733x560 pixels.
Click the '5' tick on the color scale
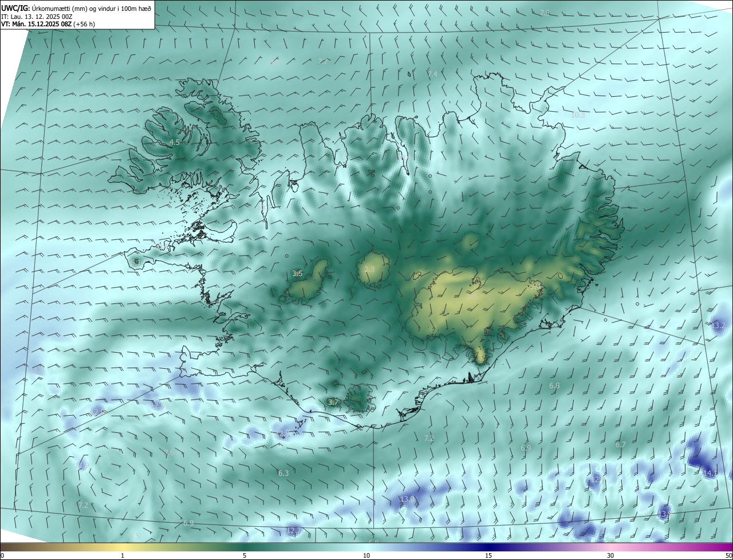pos(245,556)
